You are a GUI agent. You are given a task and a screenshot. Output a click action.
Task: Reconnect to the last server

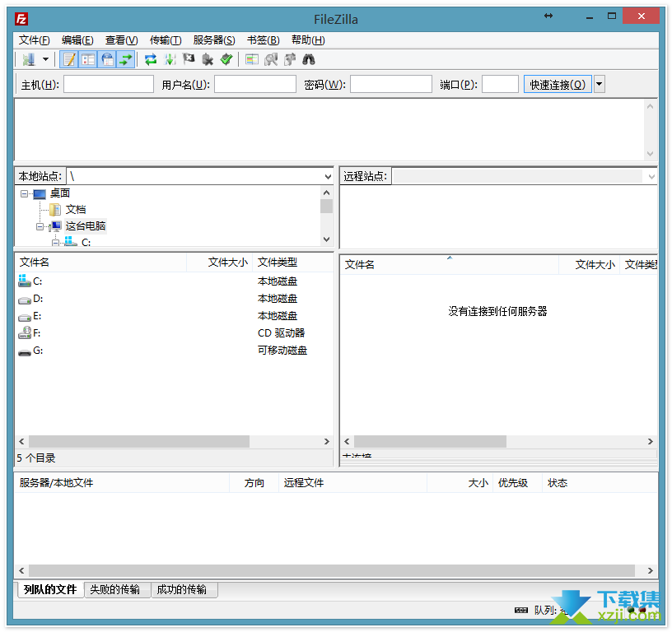click(x=226, y=59)
